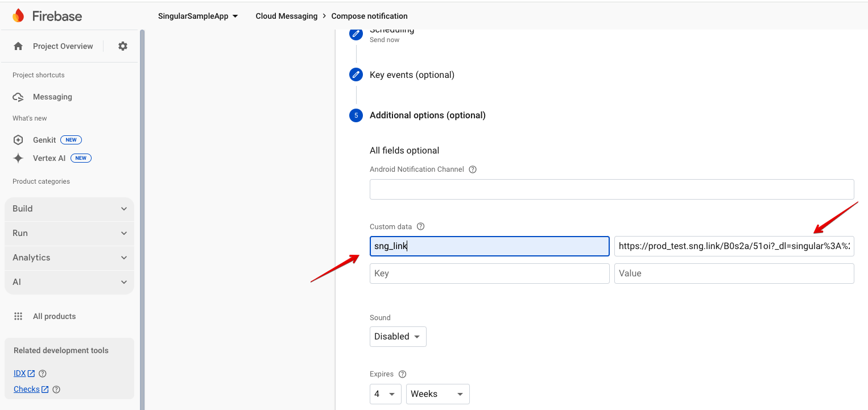Click the Project Overview home icon
The width and height of the screenshot is (868, 410).
18,46
